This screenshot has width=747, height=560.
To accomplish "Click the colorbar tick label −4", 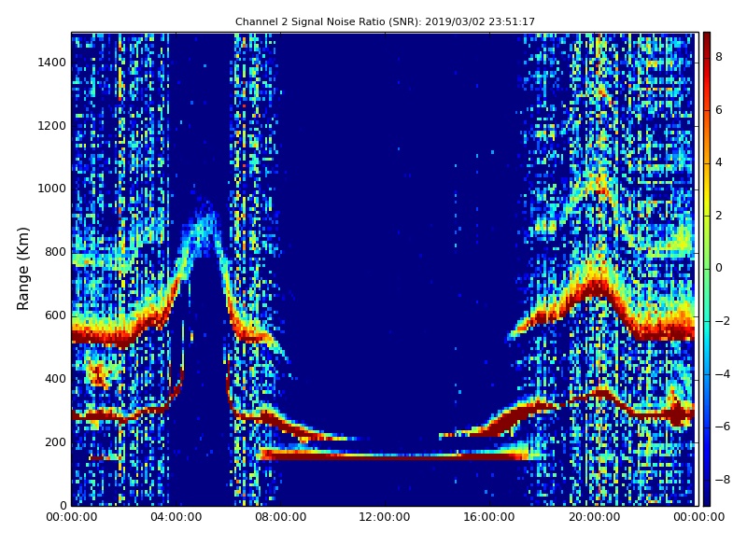I will point(723,374).
